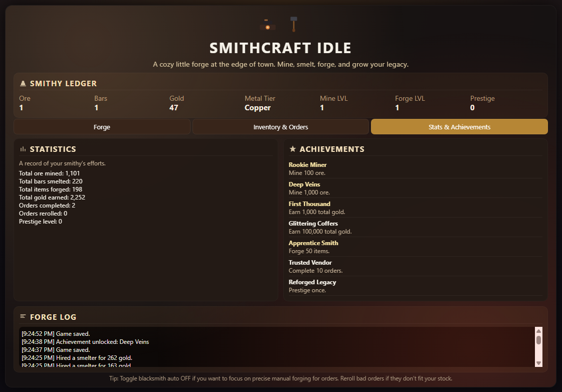Click the forge log scrollbar up arrow

[539, 331]
